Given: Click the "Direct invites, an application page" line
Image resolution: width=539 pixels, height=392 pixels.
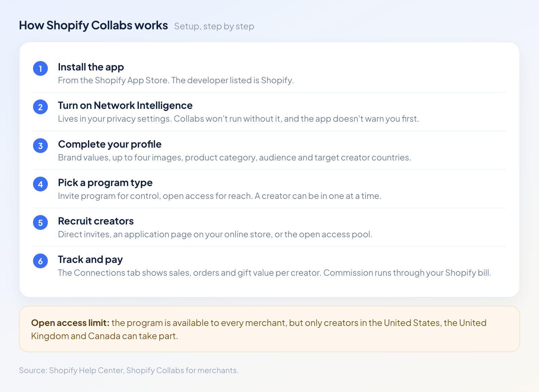Looking at the screenshot, I should [215, 234].
